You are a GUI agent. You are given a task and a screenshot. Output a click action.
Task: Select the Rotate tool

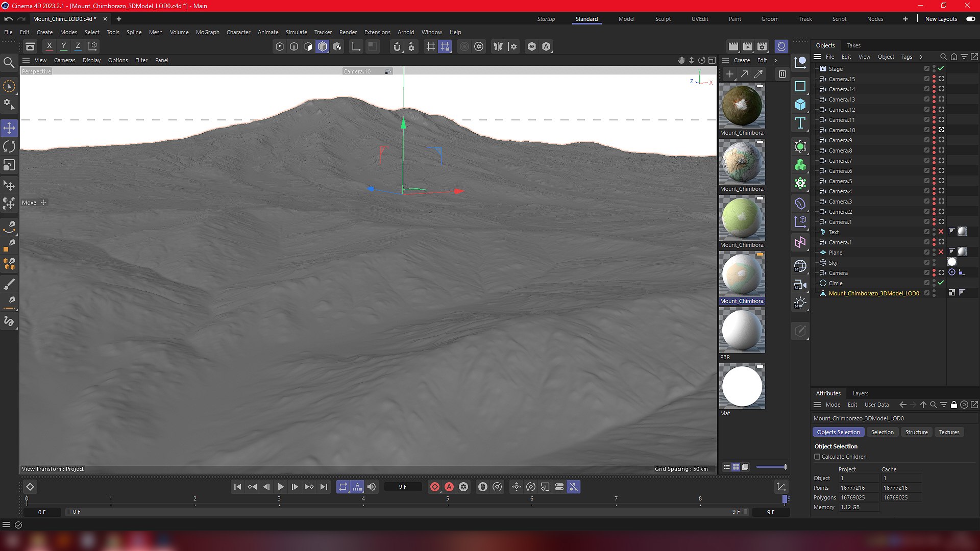9,147
